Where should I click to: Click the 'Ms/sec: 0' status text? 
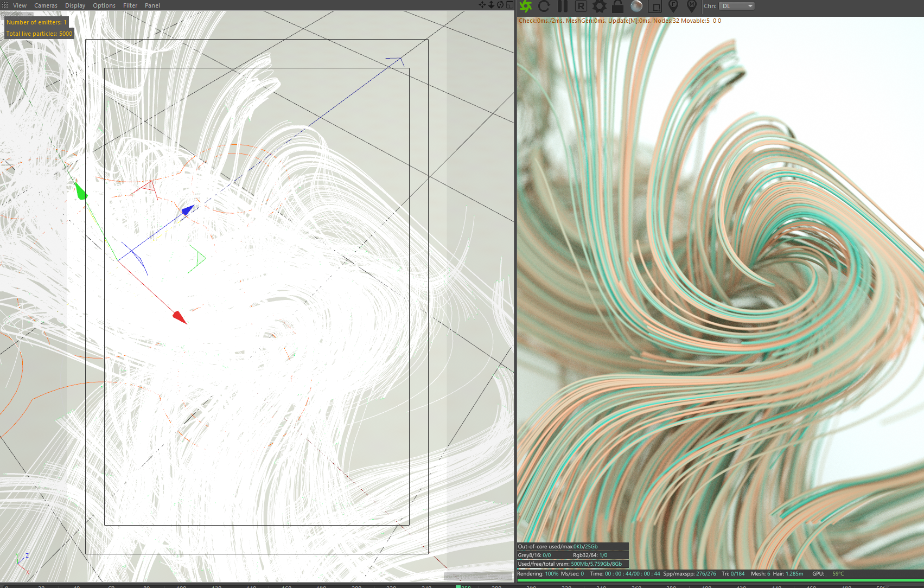pos(572,573)
